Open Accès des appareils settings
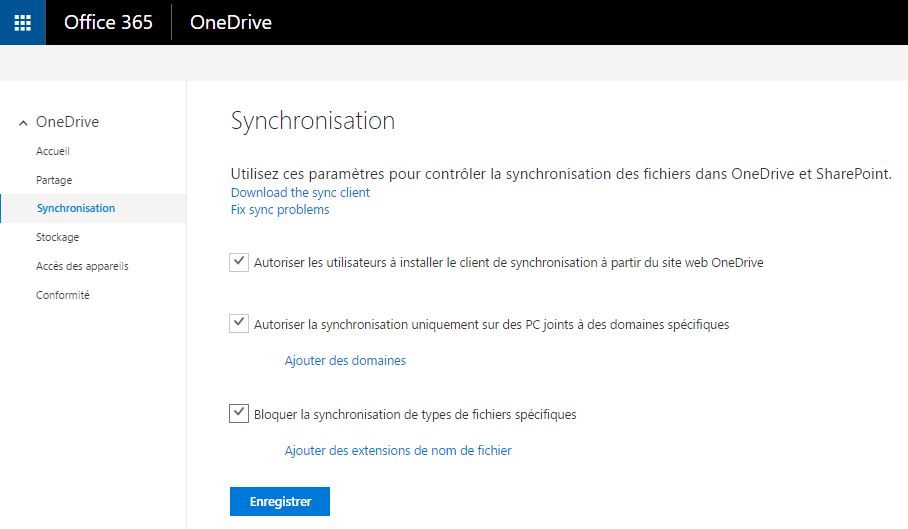The width and height of the screenshot is (908, 529). pos(82,266)
